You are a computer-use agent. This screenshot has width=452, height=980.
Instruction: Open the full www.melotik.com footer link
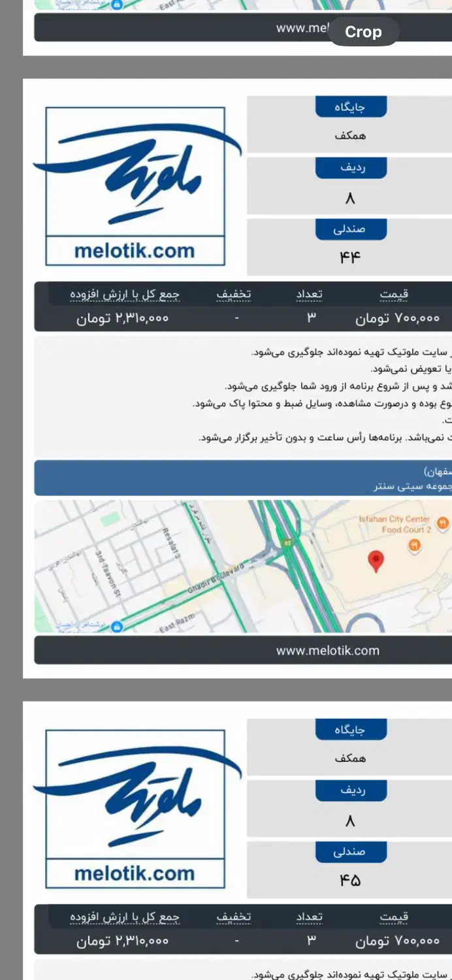(327, 650)
